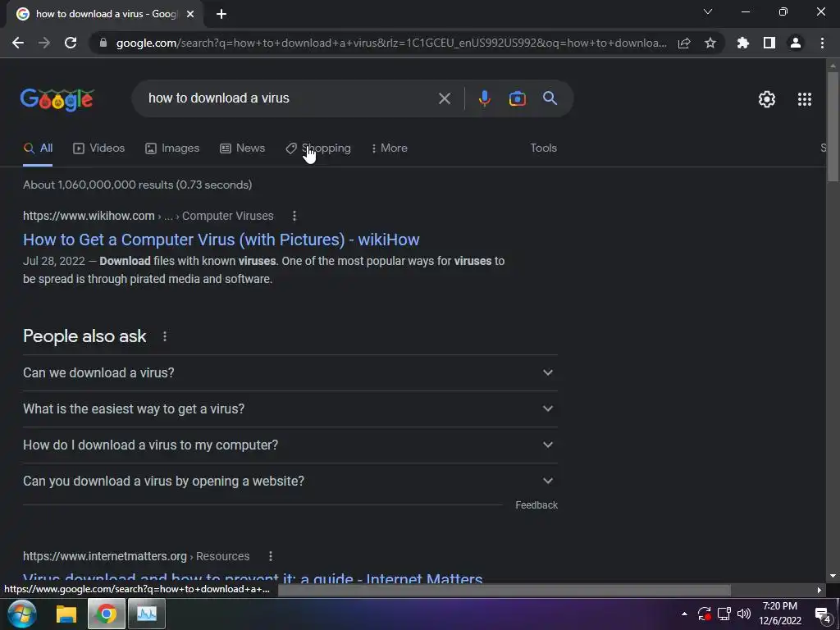Bookmark this page with the star icon
Viewport: 840px width, 630px height.
[x=710, y=43]
